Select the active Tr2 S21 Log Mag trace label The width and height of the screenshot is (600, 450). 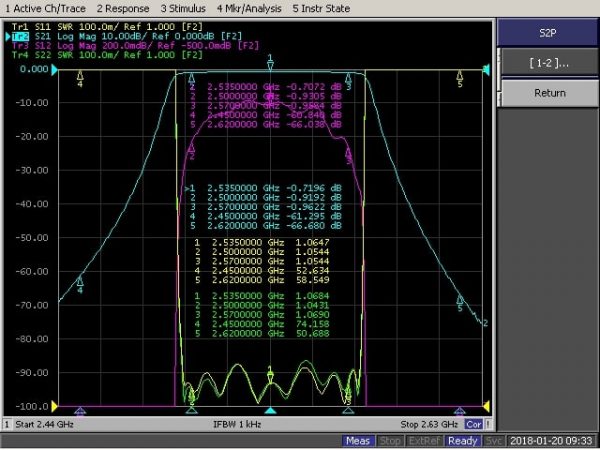click(127, 36)
